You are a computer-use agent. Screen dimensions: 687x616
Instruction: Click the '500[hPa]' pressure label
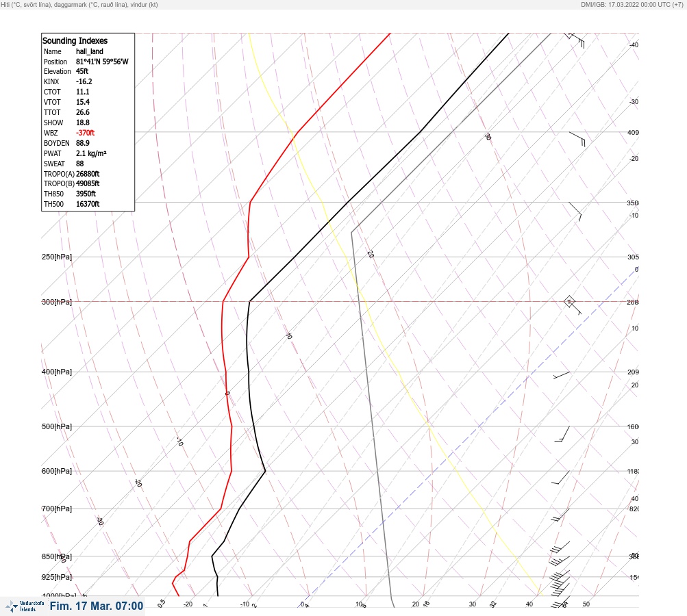click(57, 426)
